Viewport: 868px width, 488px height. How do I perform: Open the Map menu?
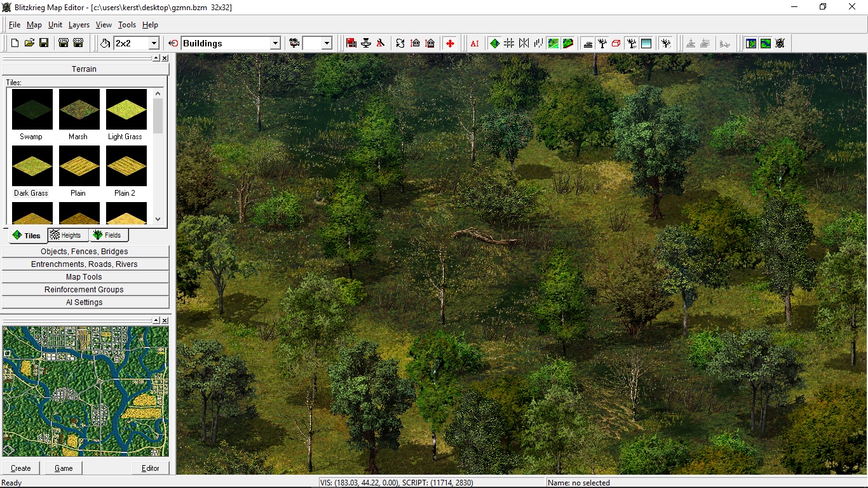[x=34, y=25]
